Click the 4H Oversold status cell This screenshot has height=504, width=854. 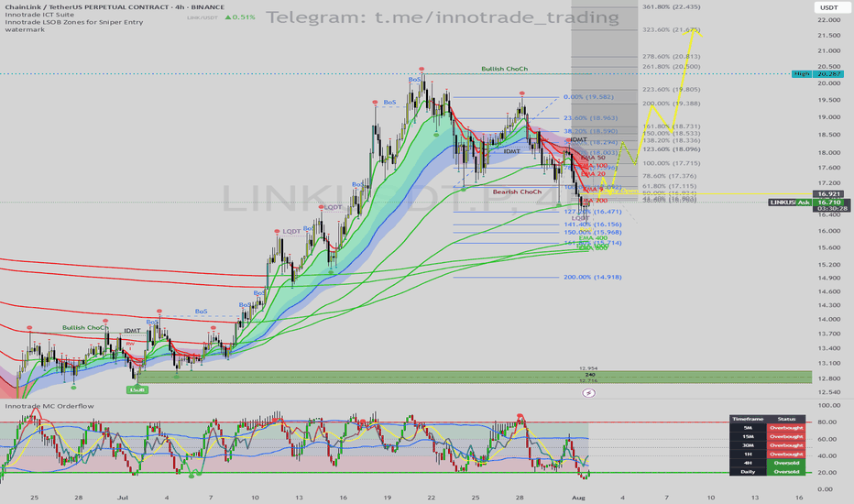[x=786, y=463]
